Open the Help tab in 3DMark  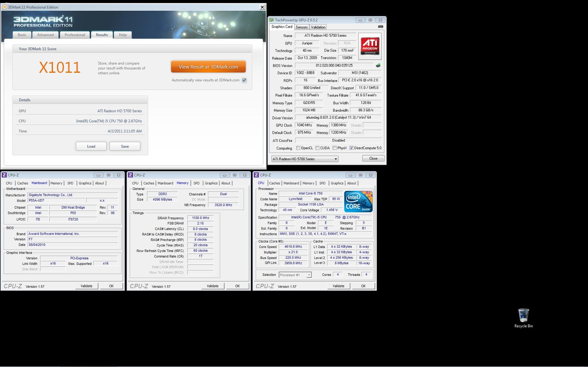pos(123,35)
